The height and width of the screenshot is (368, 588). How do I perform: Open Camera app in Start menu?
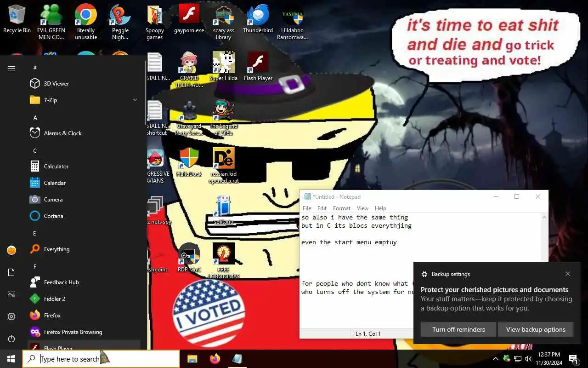point(84,199)
